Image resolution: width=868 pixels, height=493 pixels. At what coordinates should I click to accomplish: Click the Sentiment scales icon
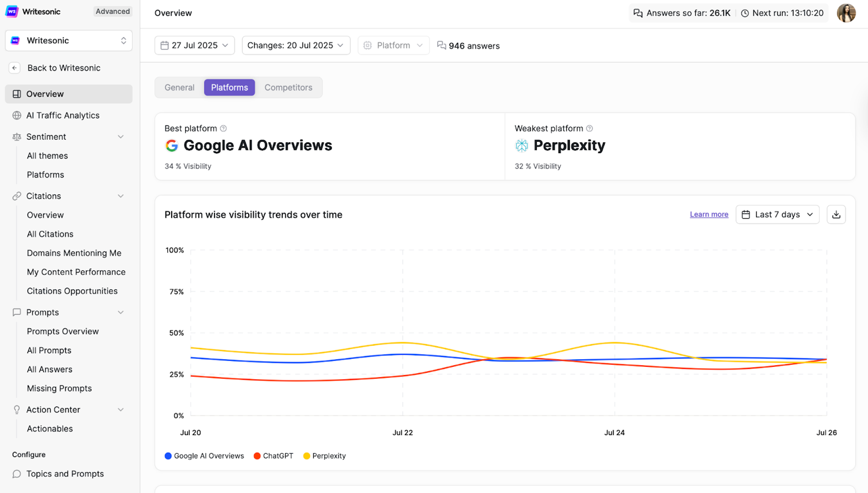tap(17, 136)
